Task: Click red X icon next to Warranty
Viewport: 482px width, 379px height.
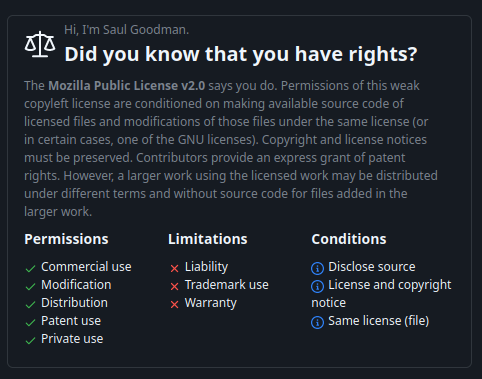Action: tap(174, 304)
